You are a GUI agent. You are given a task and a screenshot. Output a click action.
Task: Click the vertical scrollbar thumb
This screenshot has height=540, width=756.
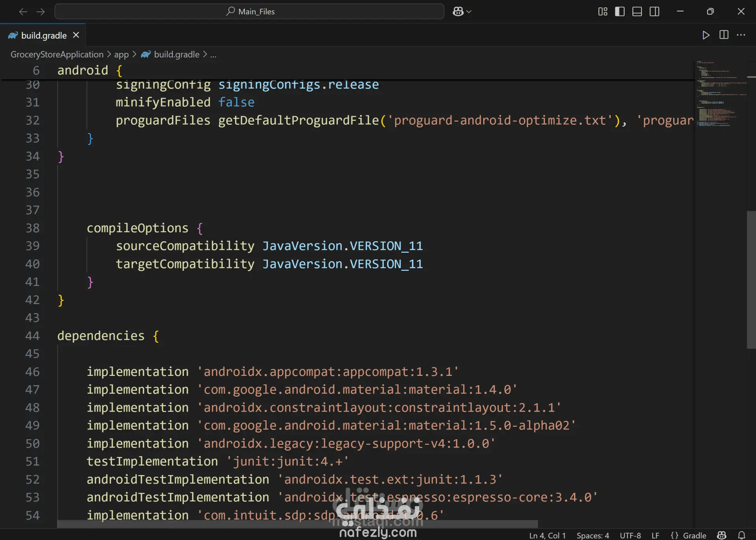pos(751,279)
